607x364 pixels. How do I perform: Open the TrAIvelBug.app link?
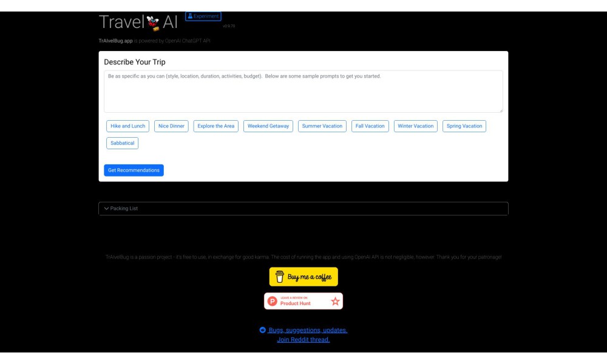(x=115, y=41)
